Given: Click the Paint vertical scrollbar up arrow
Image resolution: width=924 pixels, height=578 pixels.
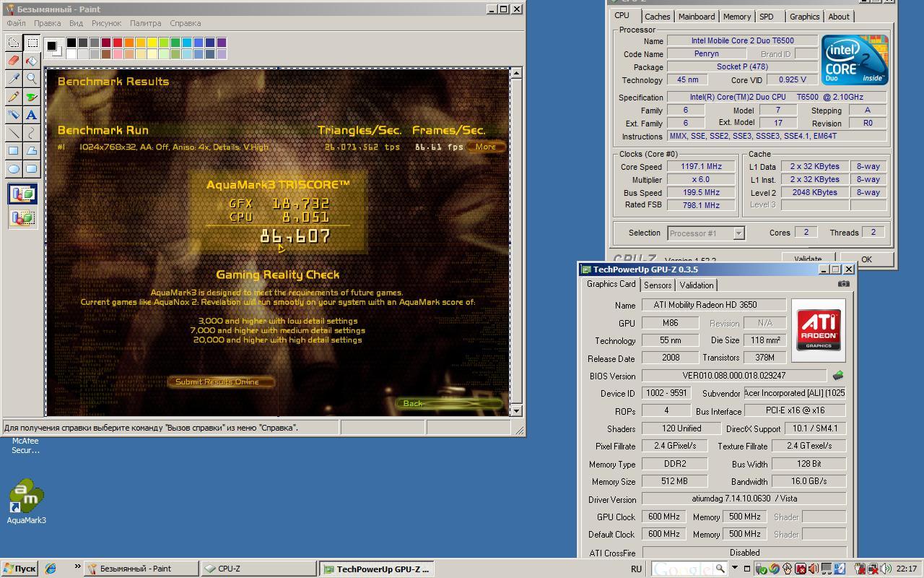Looking at the screenshot, I should click(516, 73).
